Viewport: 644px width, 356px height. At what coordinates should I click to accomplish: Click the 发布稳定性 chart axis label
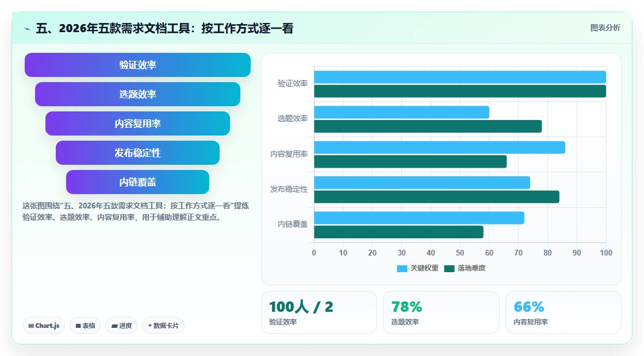[289, 189]
